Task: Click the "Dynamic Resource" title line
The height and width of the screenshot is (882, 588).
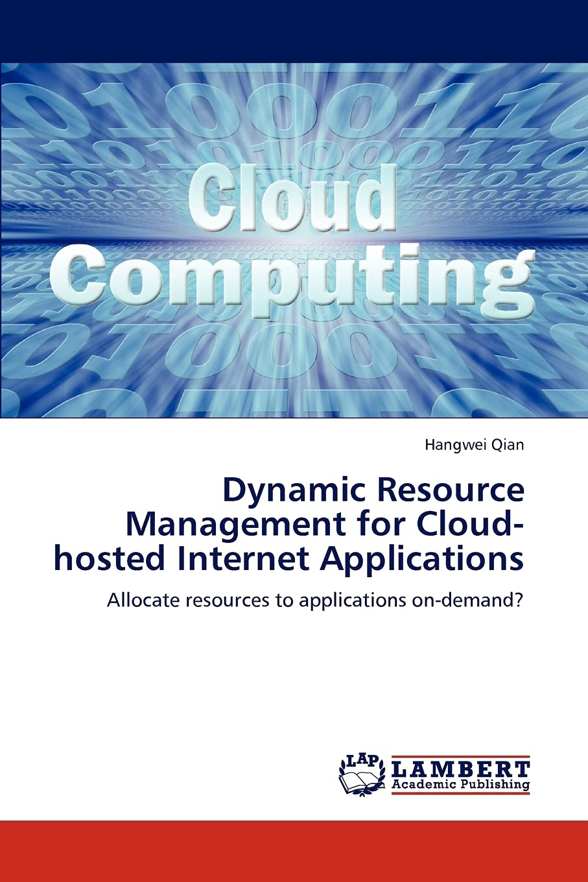Action: tap(373, 490)
